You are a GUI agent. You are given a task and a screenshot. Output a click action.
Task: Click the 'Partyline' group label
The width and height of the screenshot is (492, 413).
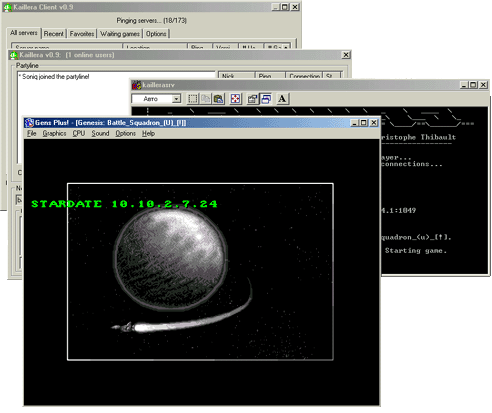(27, 66)
